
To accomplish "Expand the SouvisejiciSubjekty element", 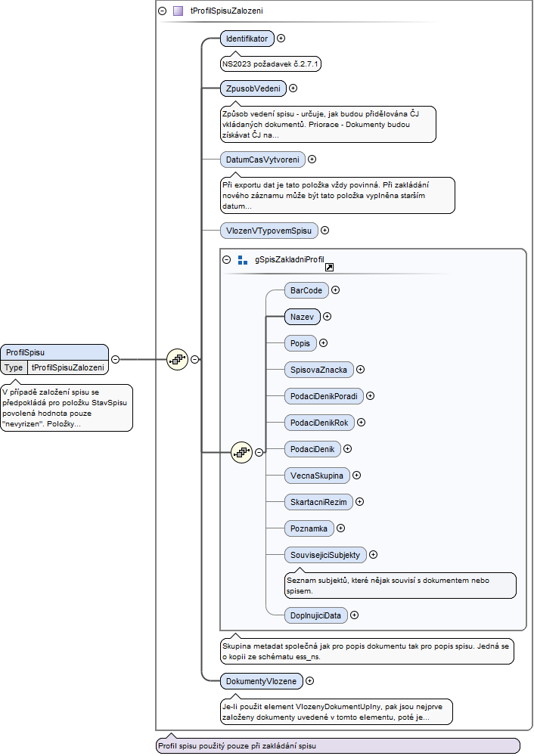I will click(373, 554).
